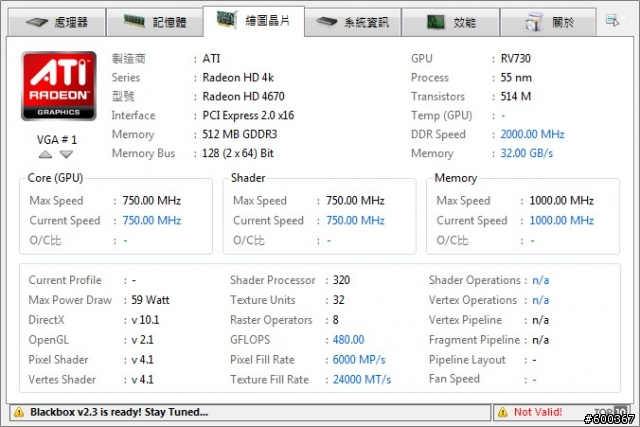This screenshot has width=640, height=427.
Task: Click the Memory Bus value 128 (2 x 64) Bit
Action: pos(238,153)
